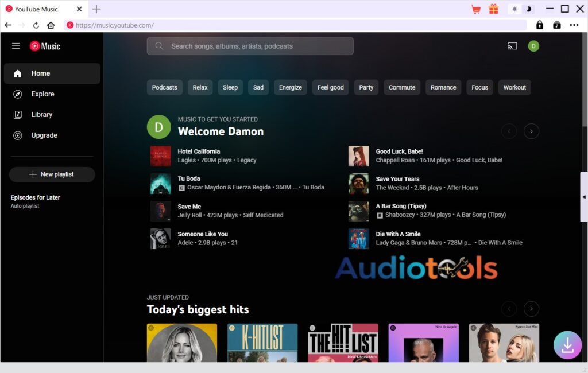The height and width of the screenshot is (373, 588).
Task: Select the Energize mood chip
Action: click(291, 87)
